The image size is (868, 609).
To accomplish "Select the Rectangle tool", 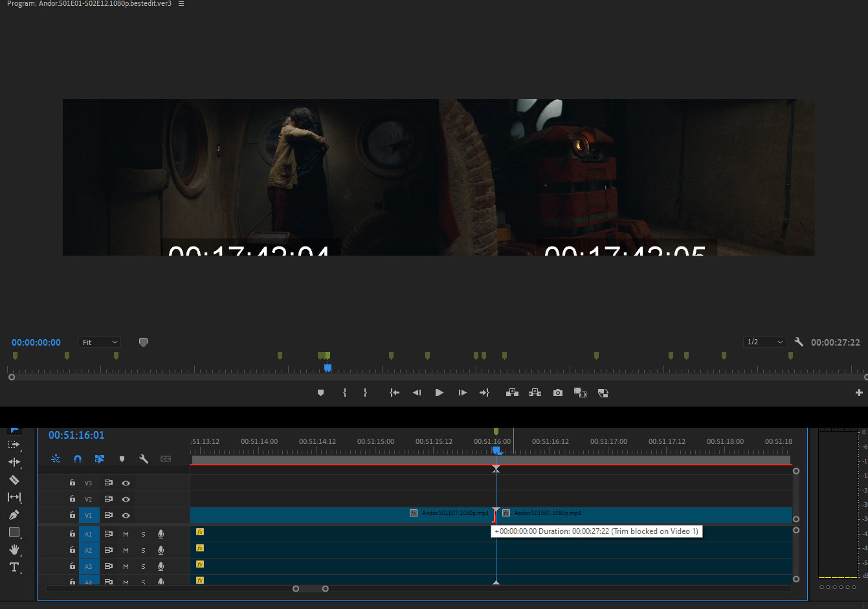I will tap(14, 532).
